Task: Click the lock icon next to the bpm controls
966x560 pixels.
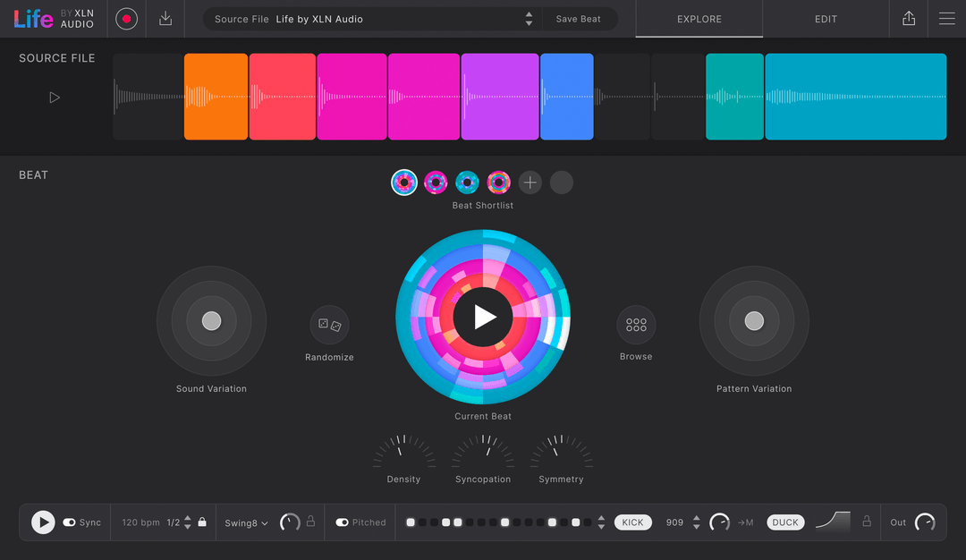Action: 202,522
